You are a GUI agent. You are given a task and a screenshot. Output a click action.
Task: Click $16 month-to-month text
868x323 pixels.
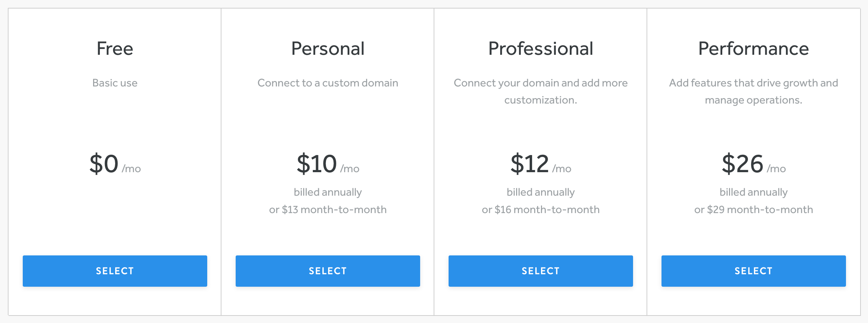tap(541, 210)
